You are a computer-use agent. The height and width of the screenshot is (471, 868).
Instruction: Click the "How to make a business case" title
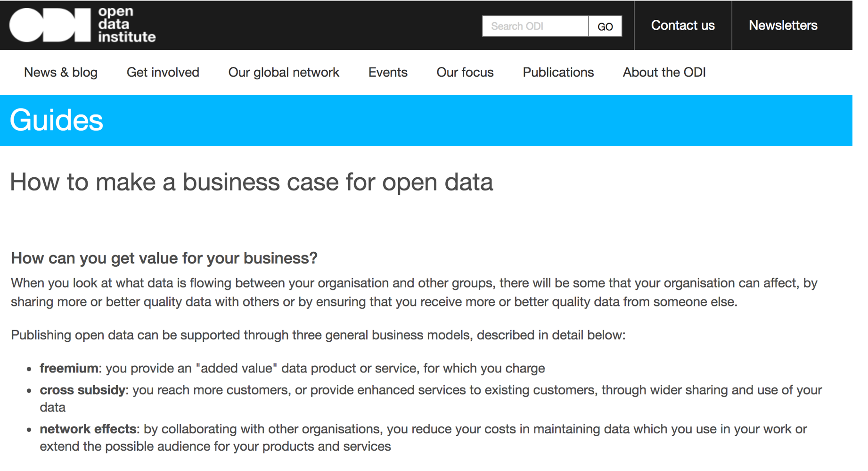point(251,182)
